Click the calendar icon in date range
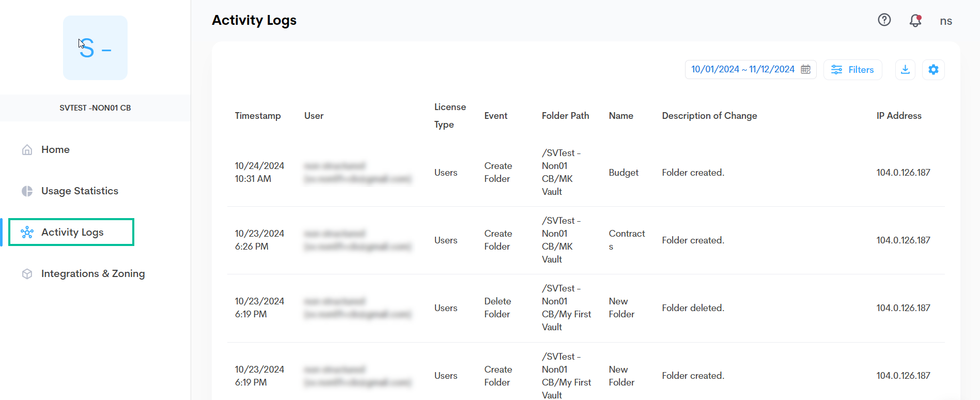 coord(806,69)
